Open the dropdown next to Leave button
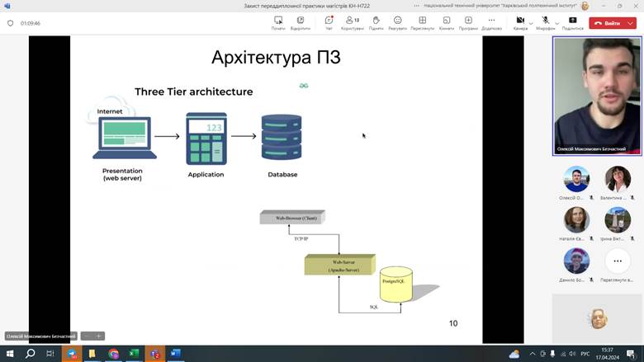The width and height of the screenshot is (644, 362). (x=632, y=23)
